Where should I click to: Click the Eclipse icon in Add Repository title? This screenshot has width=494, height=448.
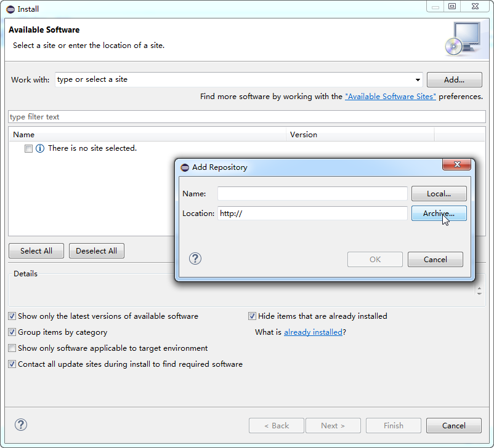(x=185, y=167)
